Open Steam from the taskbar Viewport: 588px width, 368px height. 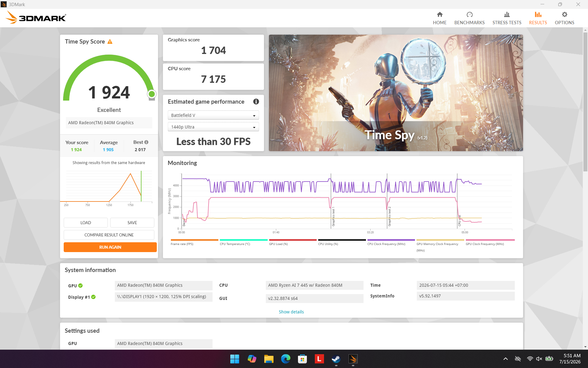click(336, 359)
